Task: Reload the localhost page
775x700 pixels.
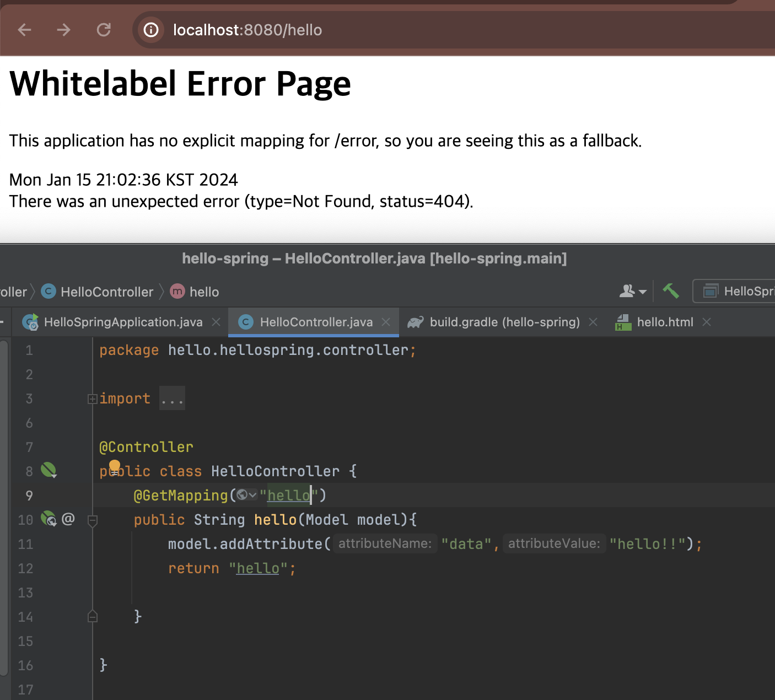Action: [104, 30]
